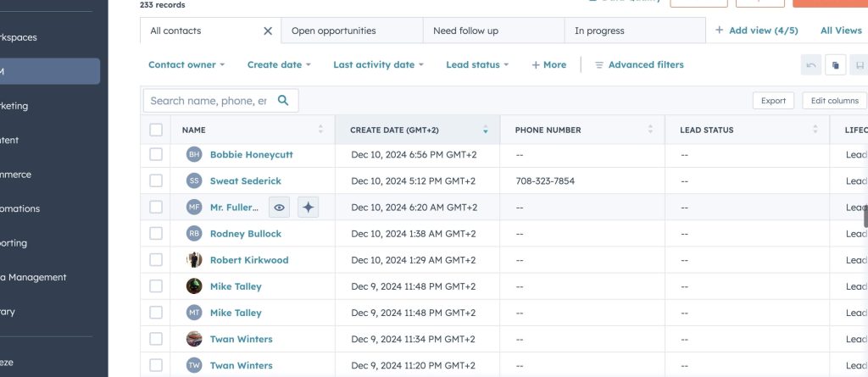Click the Export button
Image resolution: width=868 pixels, height=377 pixels.
[x=773, y=101]
